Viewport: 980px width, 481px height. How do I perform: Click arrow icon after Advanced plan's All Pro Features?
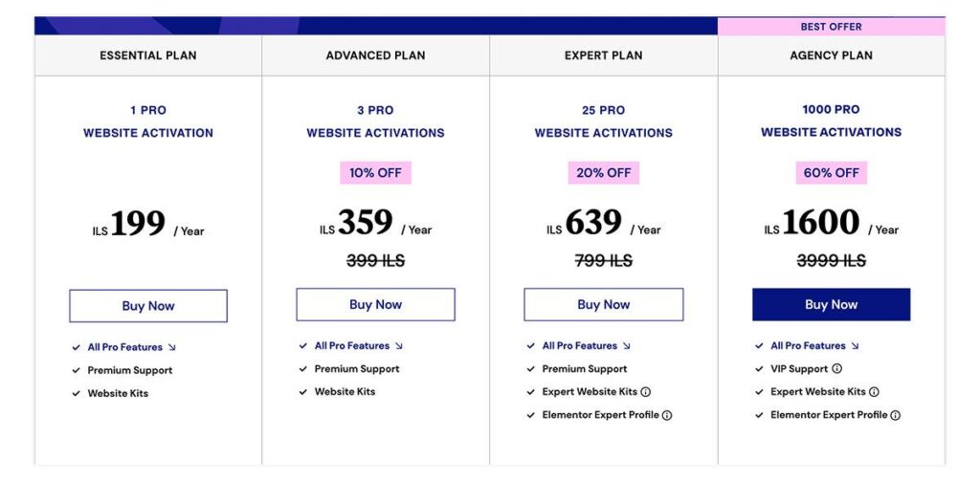point(399,346)
